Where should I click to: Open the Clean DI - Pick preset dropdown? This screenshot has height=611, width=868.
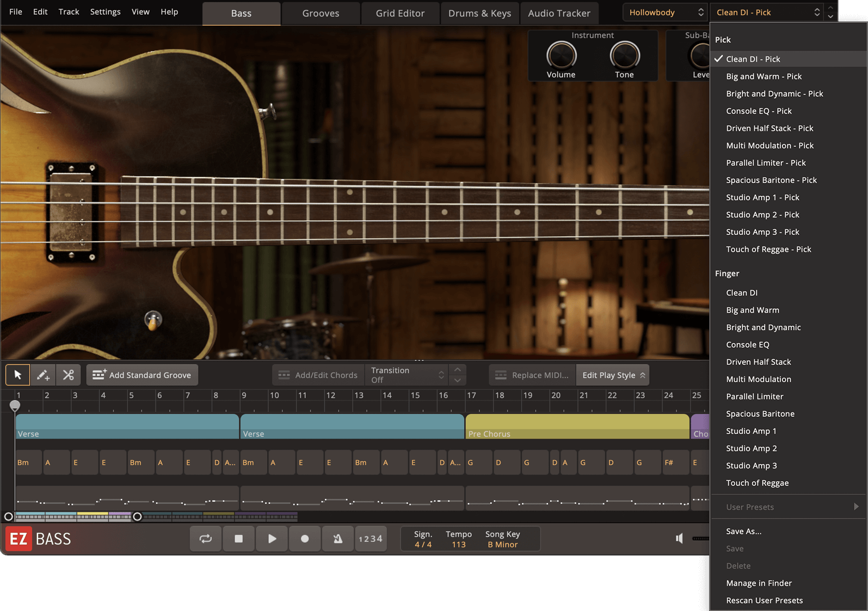[767, 12]
